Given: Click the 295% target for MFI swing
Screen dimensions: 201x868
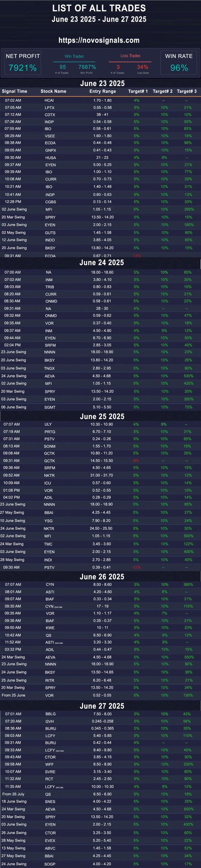Looking at the screenshot, I should [189, 210].
